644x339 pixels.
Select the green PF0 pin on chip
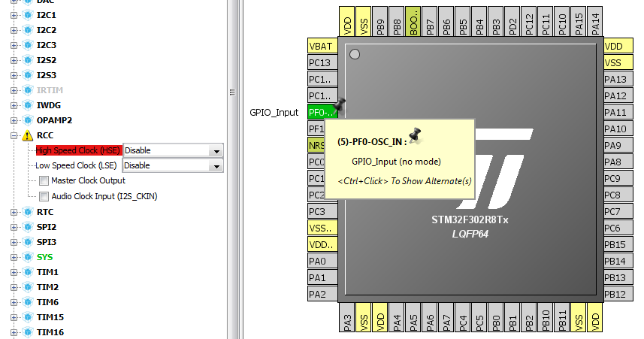(322, 112)
